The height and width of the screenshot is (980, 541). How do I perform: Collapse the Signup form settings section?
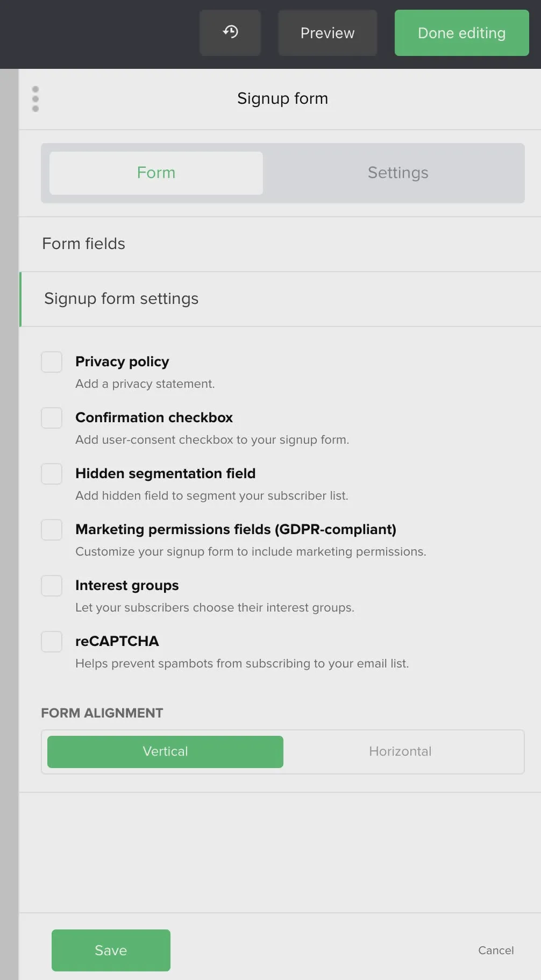pyautogui.click(x=121, y=299)
